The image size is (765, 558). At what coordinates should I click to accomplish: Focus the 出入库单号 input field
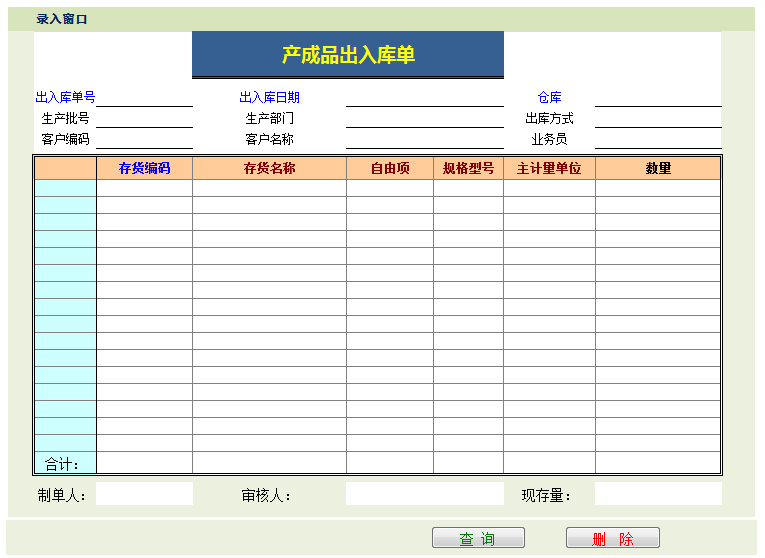pyautogui.click(x=144, y=97)
